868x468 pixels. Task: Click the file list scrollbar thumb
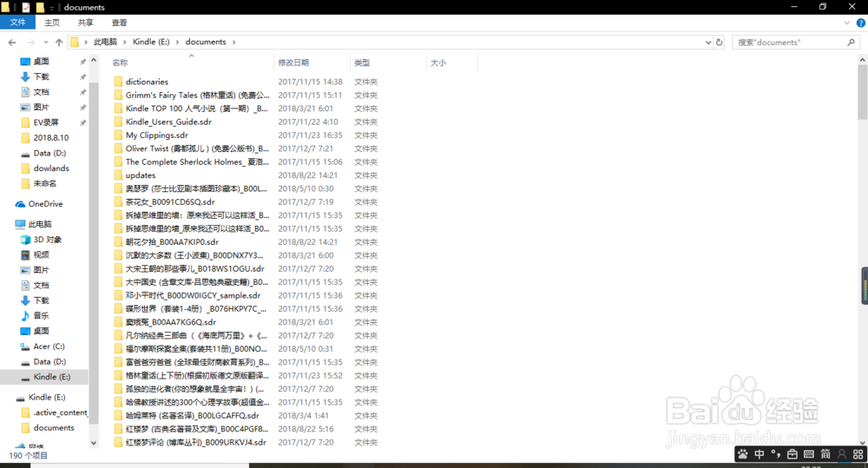[x=863, y=92]
